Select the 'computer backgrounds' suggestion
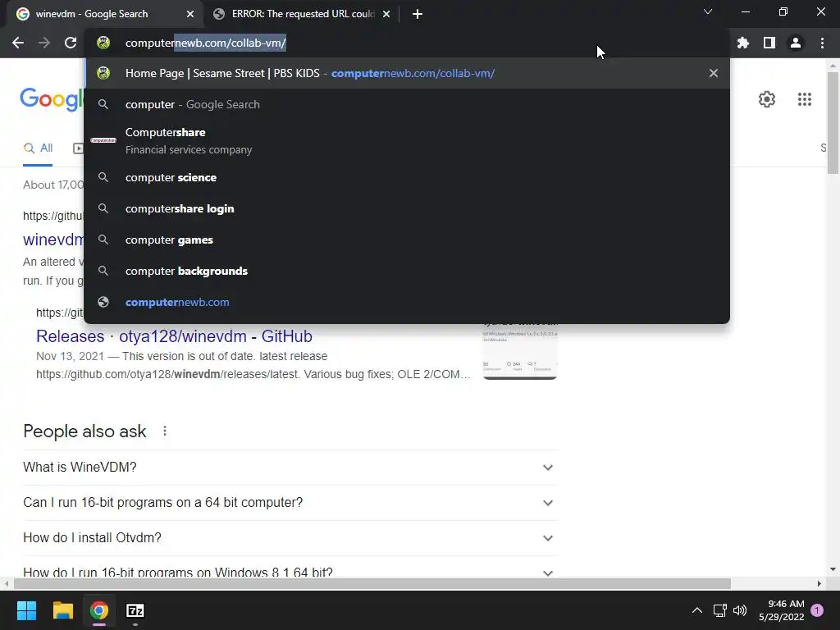 (407, 271)
